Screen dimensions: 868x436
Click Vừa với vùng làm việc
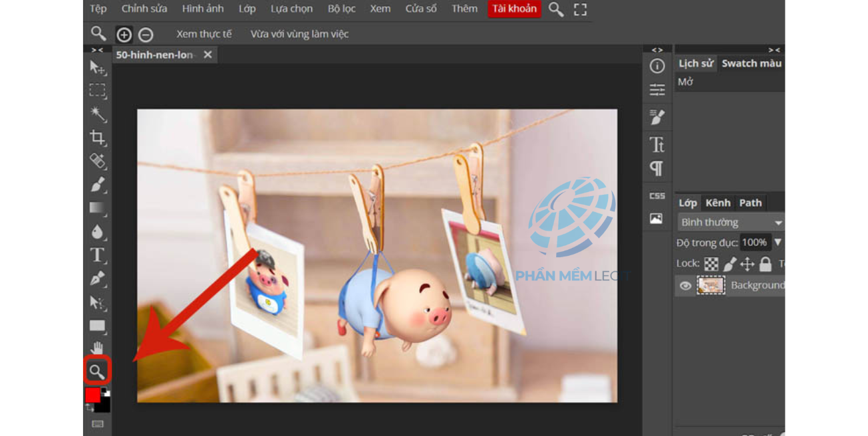299,34
